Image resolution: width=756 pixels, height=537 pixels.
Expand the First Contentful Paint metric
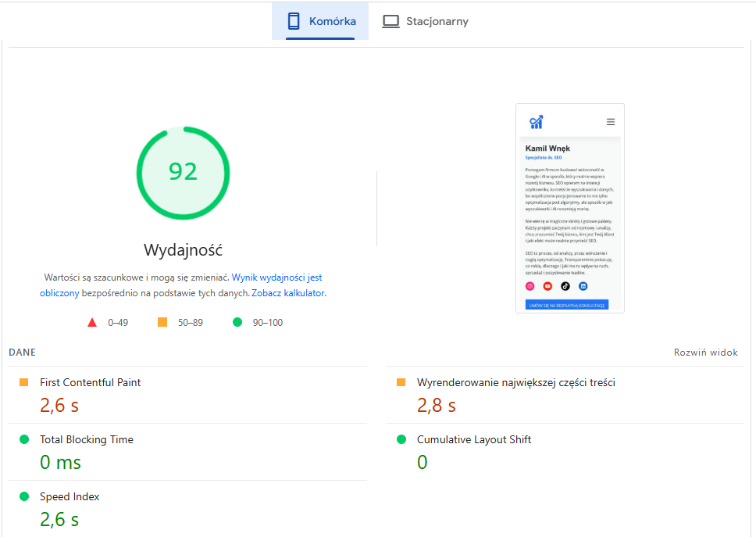[91, 382]
